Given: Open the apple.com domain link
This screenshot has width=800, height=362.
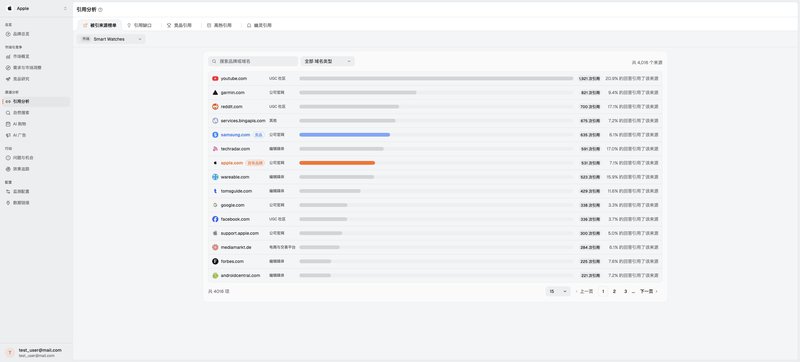Looking at the screenshot, I should 232,163.
